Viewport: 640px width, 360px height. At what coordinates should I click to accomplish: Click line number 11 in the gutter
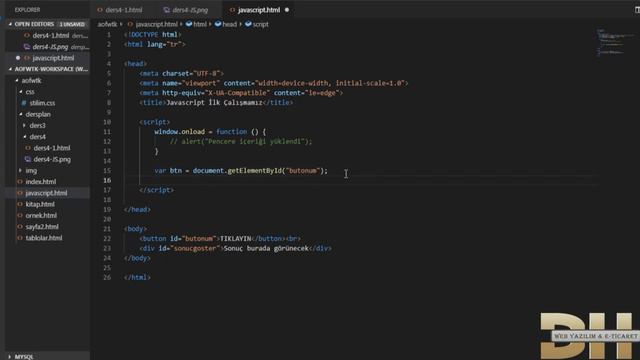click(x=107, y=132)
